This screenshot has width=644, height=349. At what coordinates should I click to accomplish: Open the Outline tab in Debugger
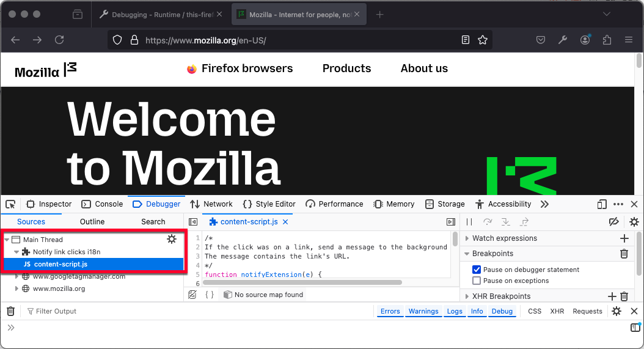coord(92,222)
